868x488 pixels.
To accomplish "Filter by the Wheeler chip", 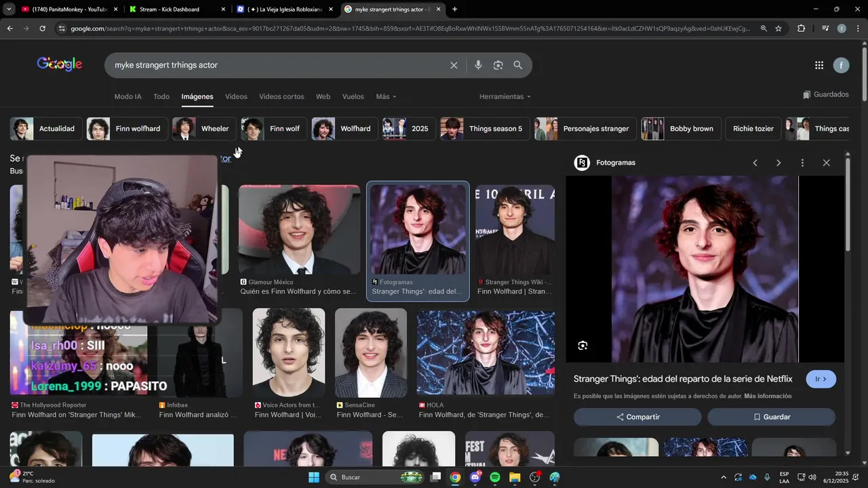I will [x=204, y=129].
